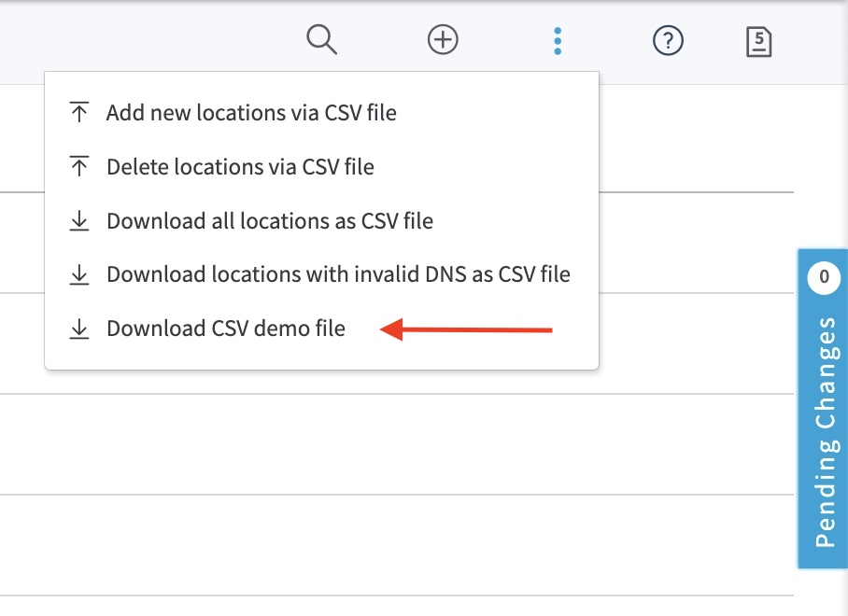Click the add location plus icon
Screen dimensions: 848x616
[x=443, y=40]
